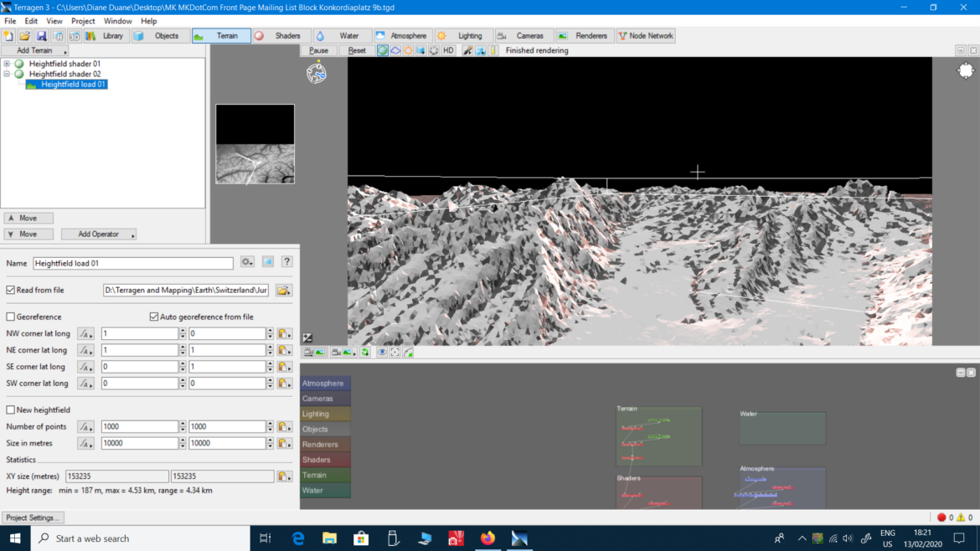Screen dimensions: 980x551
Task: Select the Terrain layout tab icon
Action: [x=199, y=35]
